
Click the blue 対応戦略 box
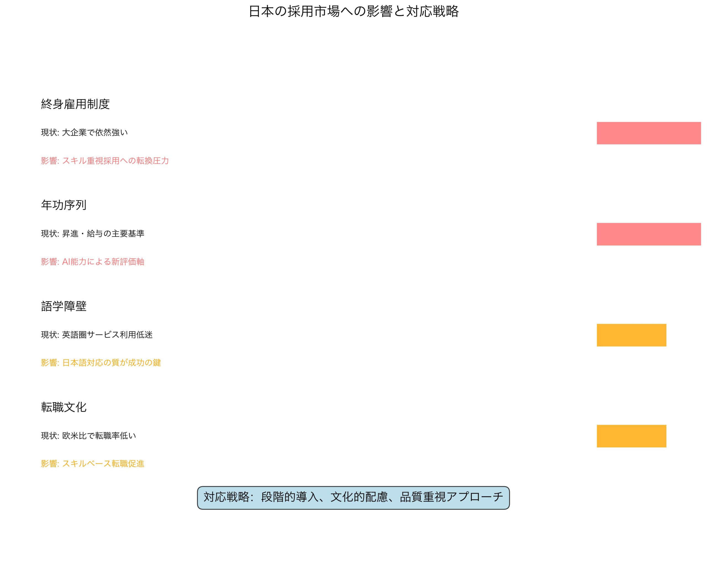coord(353,497)
